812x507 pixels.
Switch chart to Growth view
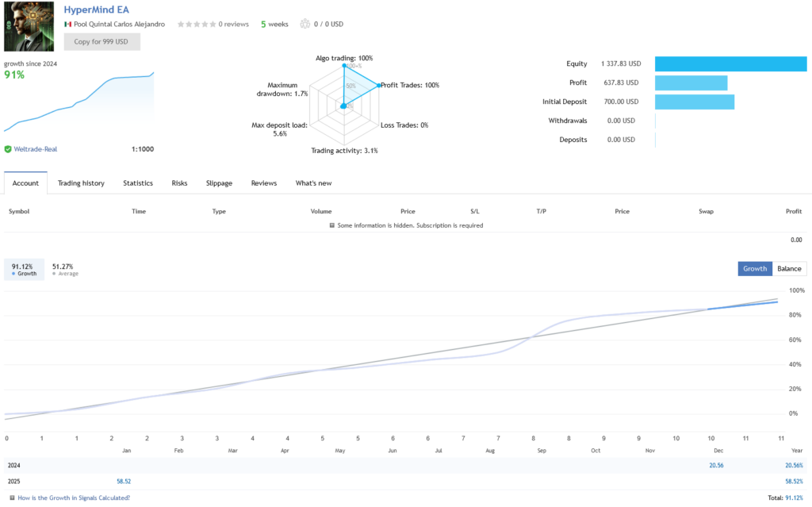[755, 268]
